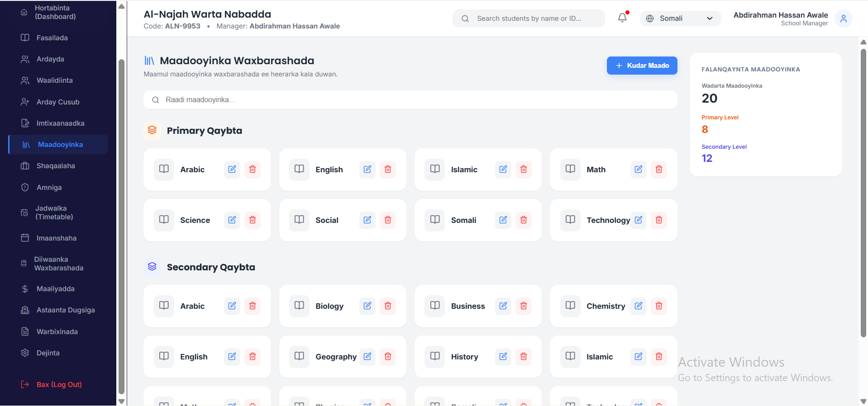Open the user profile avatar
Screen dimensions: 868x406
click(x=844, y=19)
